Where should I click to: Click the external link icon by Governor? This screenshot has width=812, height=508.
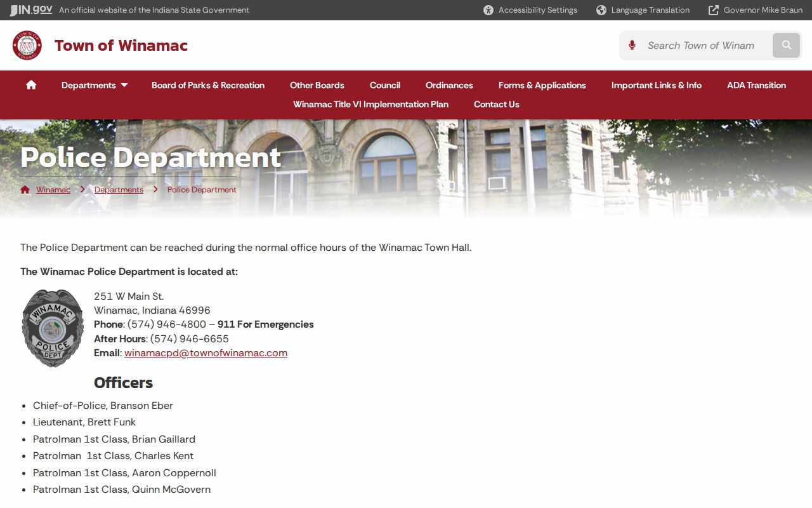point(714,10)
